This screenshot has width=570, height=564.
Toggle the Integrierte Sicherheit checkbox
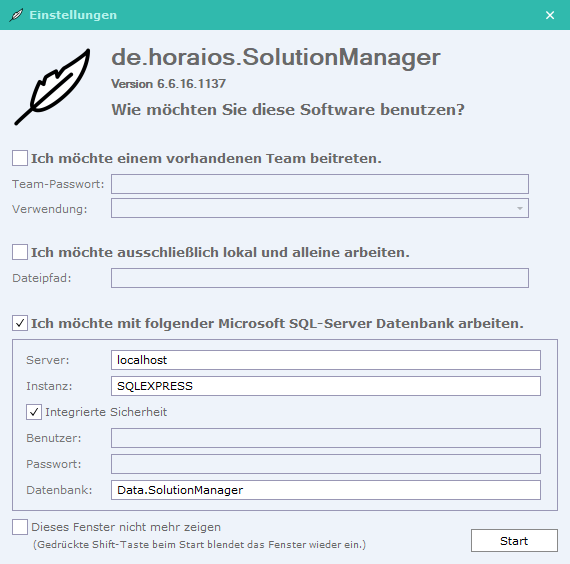(34, 412)
